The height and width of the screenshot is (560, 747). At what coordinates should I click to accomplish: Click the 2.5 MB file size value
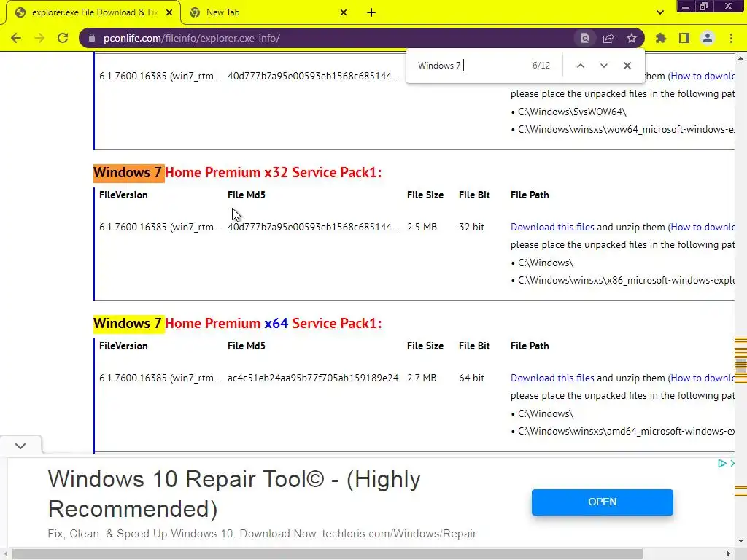click(x=422, y=227)
